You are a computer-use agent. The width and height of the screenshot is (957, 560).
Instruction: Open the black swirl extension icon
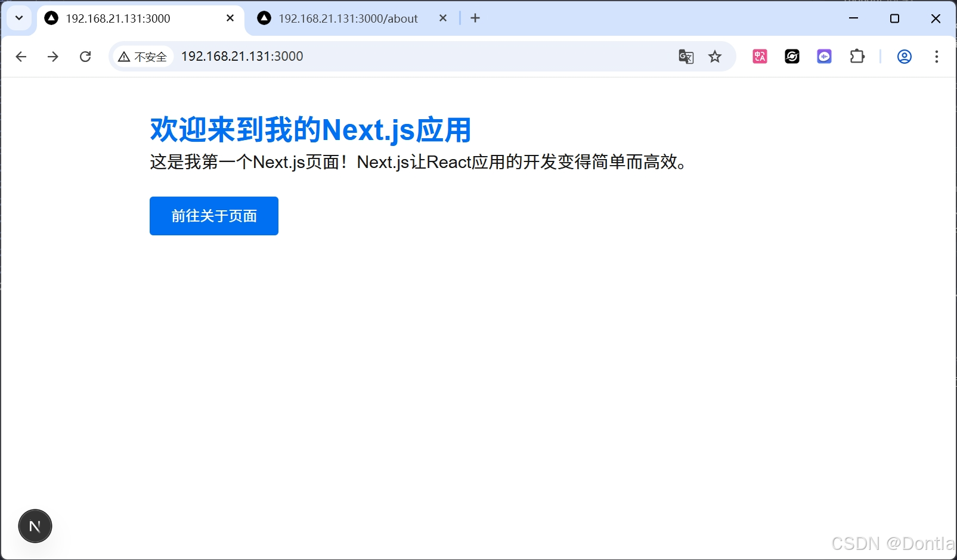click(792, 56)
